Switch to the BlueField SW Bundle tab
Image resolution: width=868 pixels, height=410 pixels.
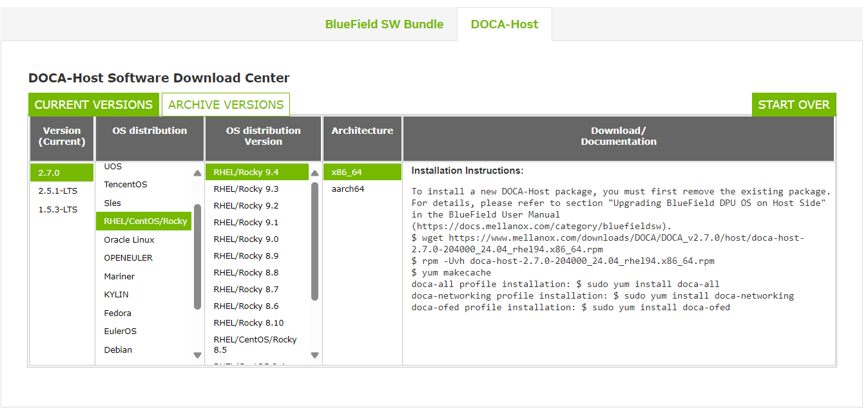(384, 24)
